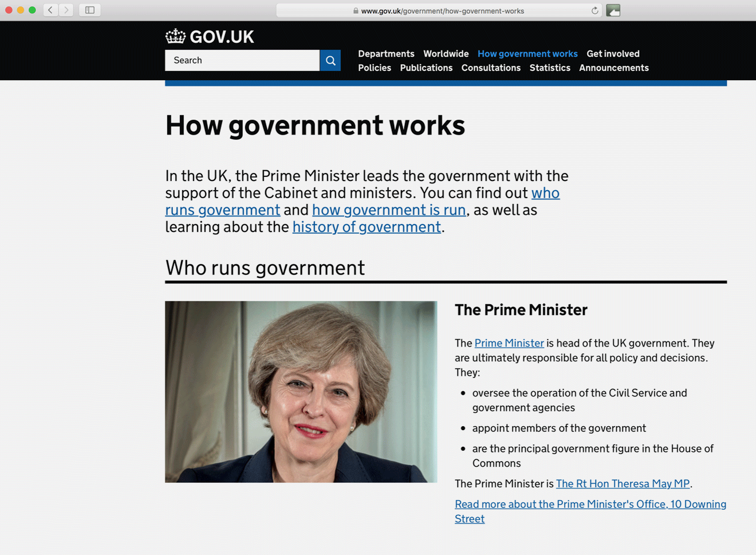Click the blue search magnifier button
756x555 pixels.
pyautogui.click(x=330, y=61)
